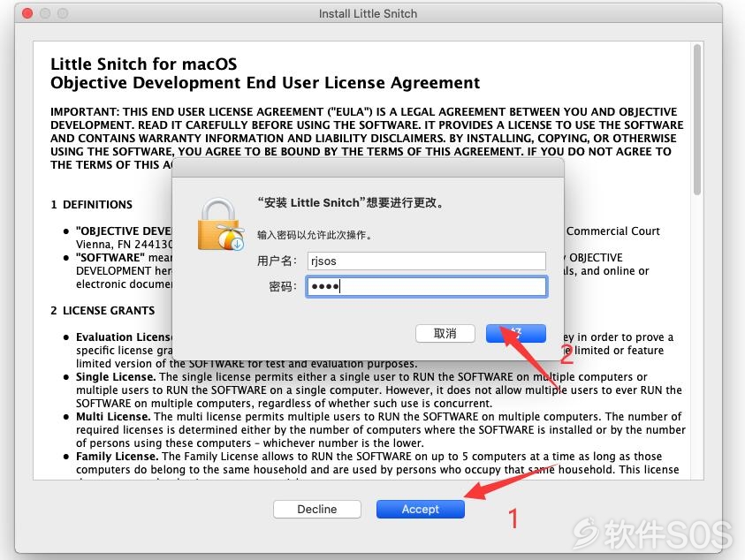Click the Multi License bold term

[x=113, y=417]
